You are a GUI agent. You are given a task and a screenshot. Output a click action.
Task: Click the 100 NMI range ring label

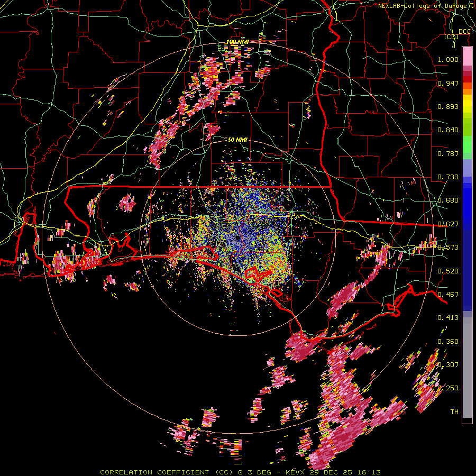point(237,42)
